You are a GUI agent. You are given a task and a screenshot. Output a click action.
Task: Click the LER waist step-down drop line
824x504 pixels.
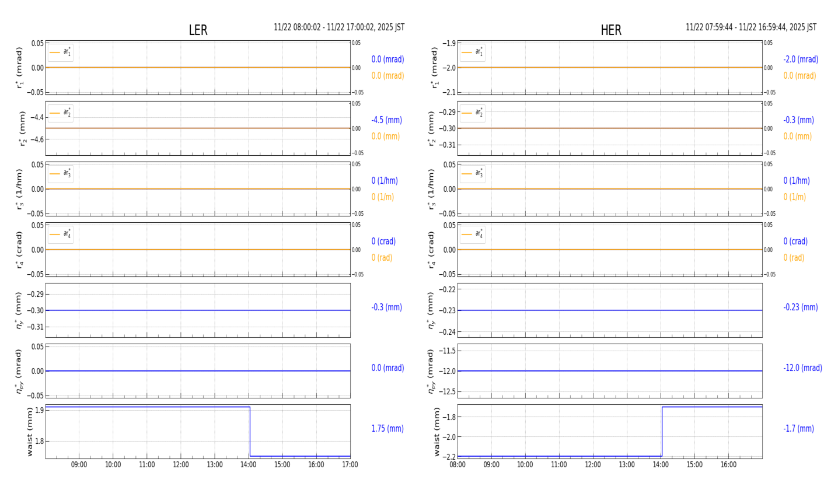coord(250,432)
